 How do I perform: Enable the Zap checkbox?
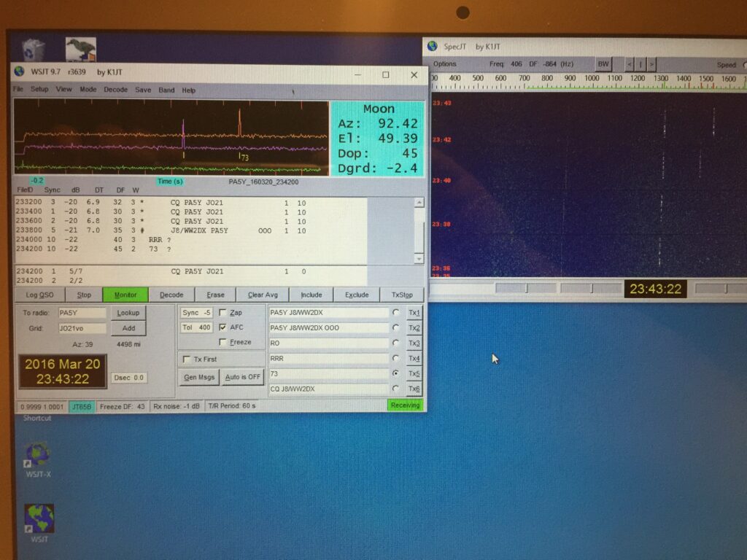click(x=222, y=312)
